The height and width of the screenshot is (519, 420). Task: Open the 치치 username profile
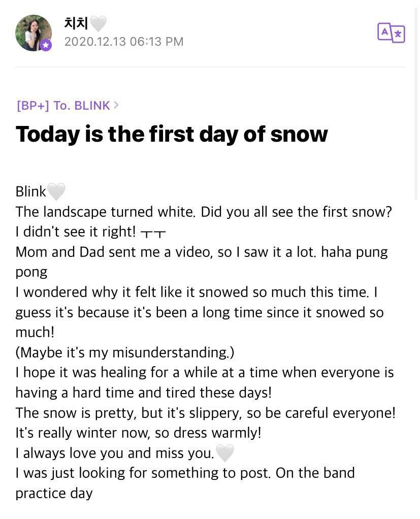[x=76, y=23]
